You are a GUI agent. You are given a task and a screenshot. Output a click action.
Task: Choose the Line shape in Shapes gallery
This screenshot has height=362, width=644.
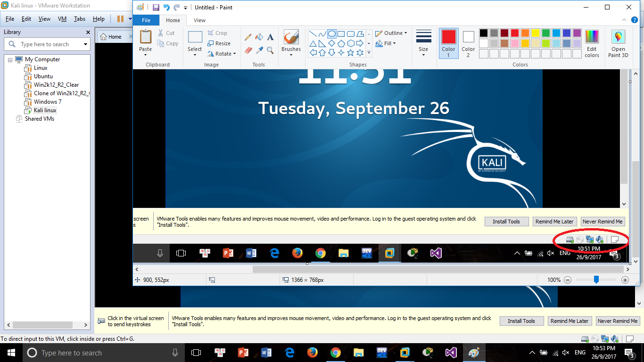(313, 34)
